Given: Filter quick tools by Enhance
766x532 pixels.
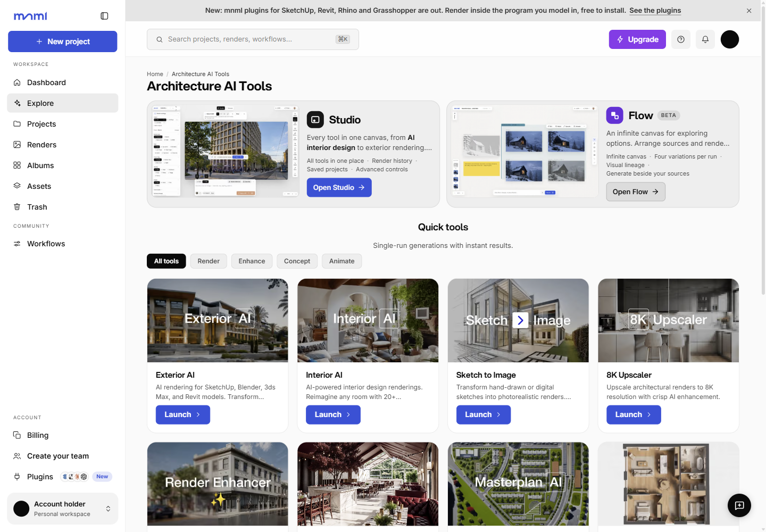Looking at the screenshot, I should click(252, 261).
